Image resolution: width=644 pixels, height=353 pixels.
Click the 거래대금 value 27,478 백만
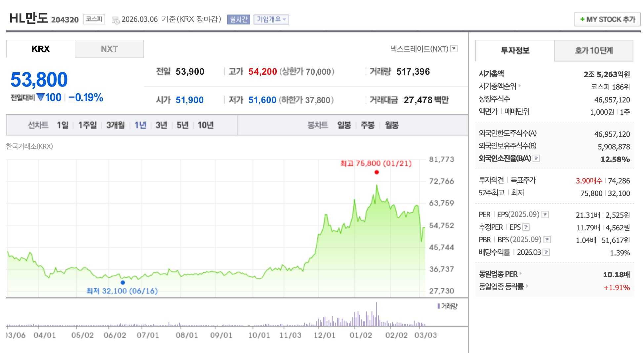click(426, 100)
